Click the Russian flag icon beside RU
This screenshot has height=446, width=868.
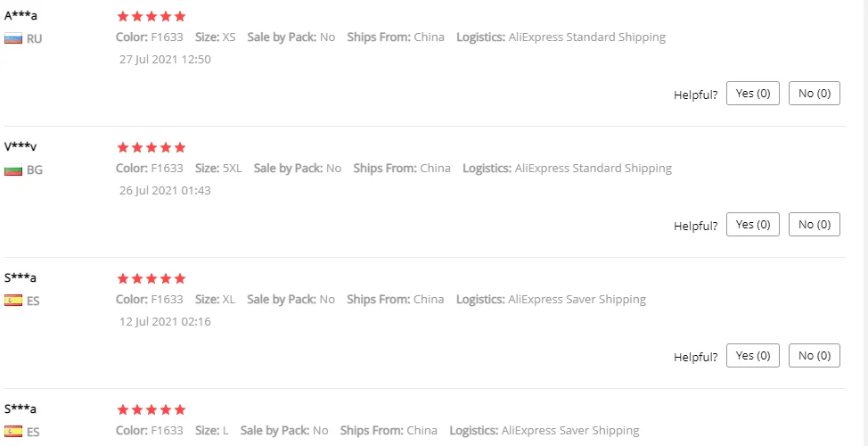click(x=13, y=38)
